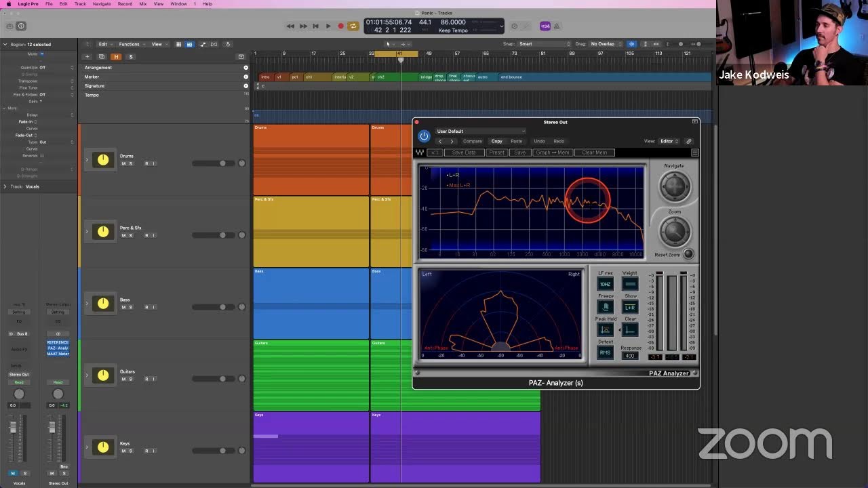Open the Track menu
The image size is (868, 488).
click(80, 4)
